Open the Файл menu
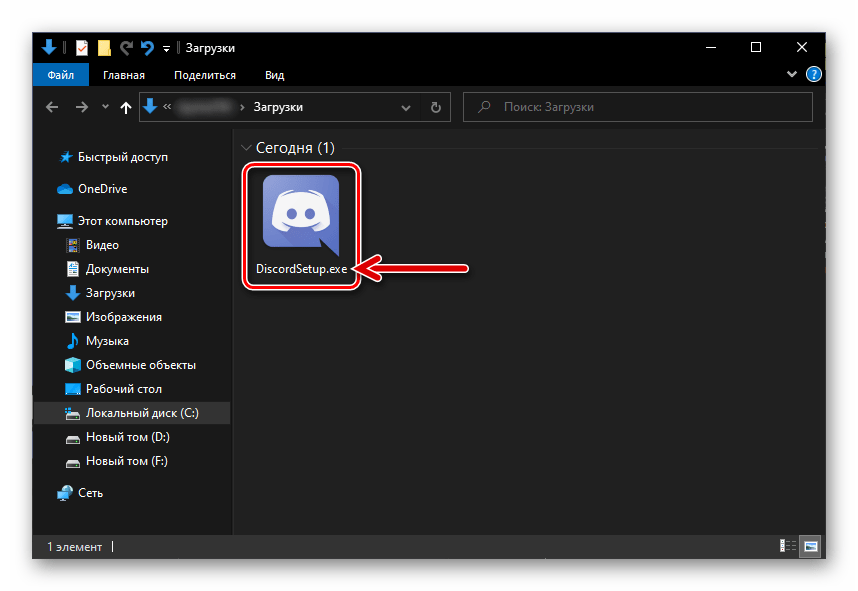The width and height of the screenshot is (858, 591). point(59,75)
